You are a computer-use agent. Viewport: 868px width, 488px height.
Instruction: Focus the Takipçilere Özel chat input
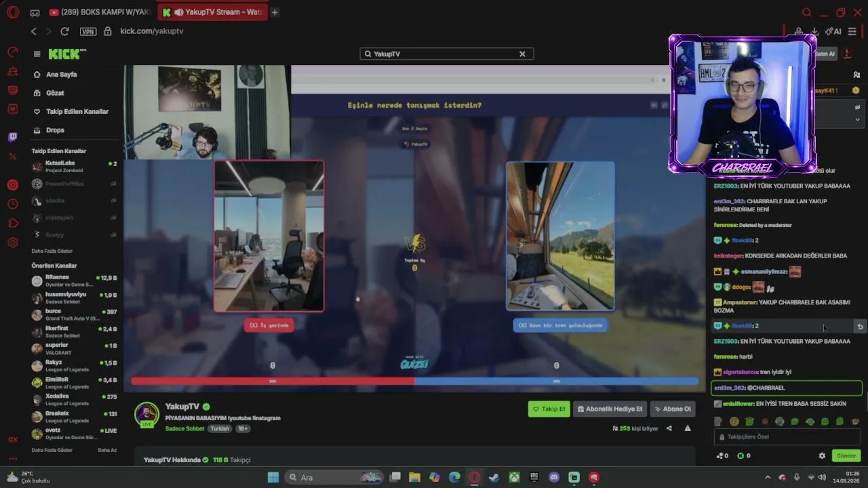[787, 437]
